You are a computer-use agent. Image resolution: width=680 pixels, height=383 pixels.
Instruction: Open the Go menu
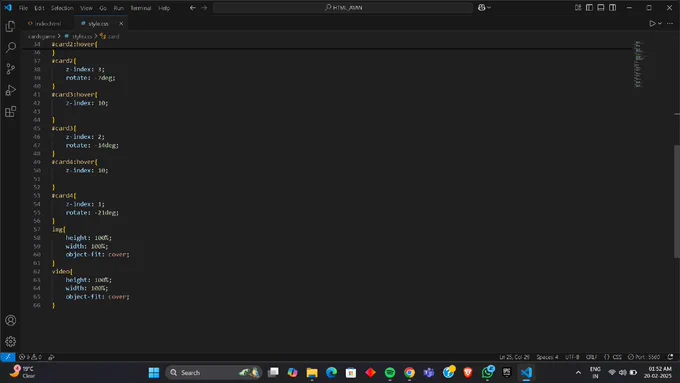tap(103, 8)
